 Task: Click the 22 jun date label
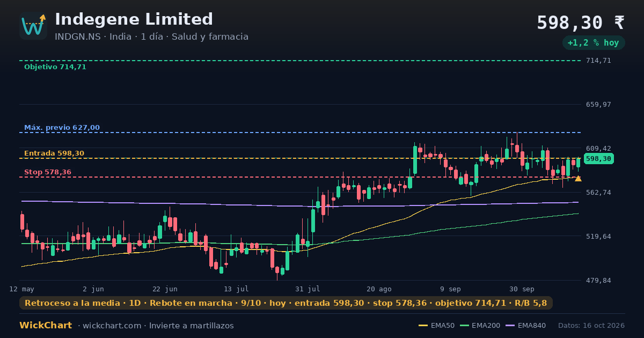click(165, 289)
